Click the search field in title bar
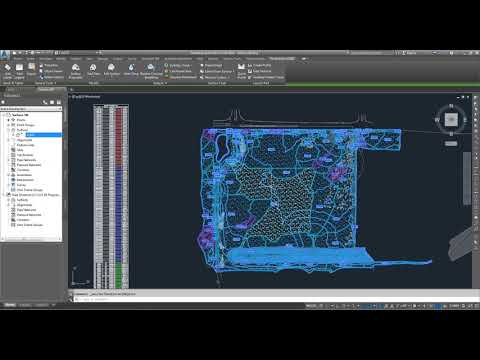This screenshot has height=360, width=480. 368,53
